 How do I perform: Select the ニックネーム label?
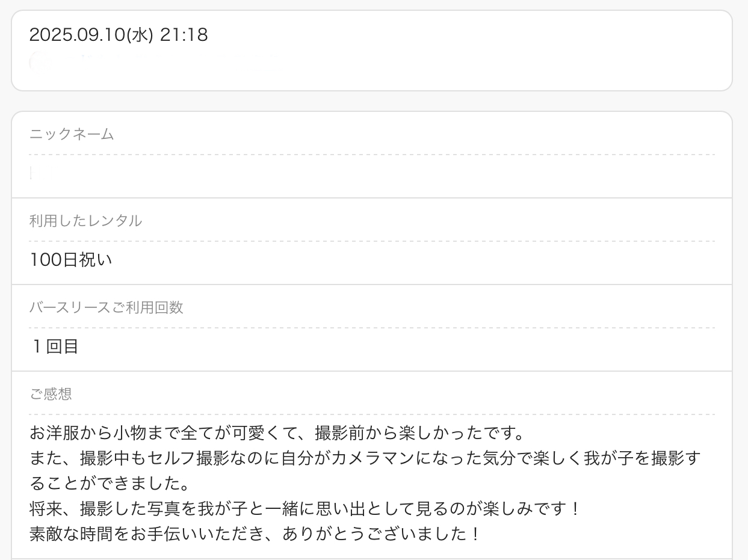point(72,134)
